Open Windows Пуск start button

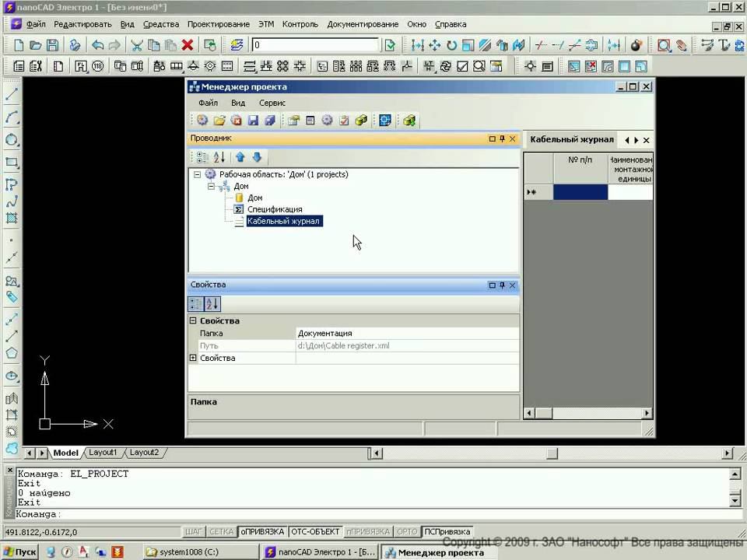[x=20, y=552]
